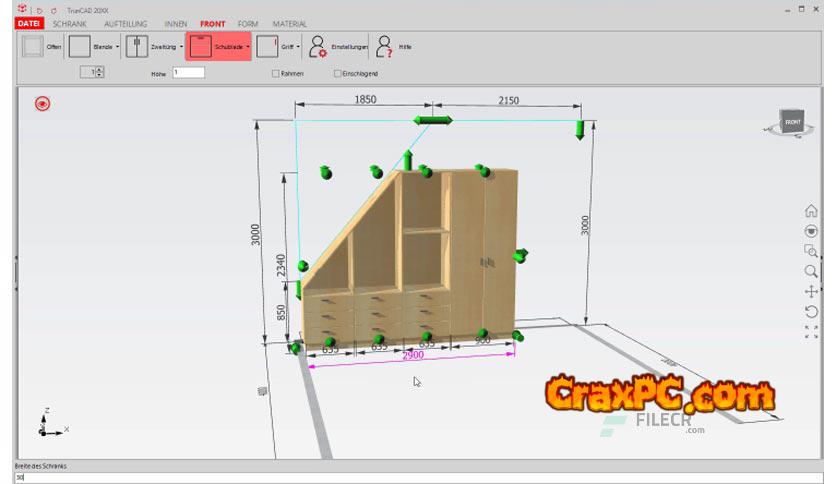The height and width of the screenshot is (484, 836).
Task: Enable the Rahmen checkbox
Action: click(276, 73)
